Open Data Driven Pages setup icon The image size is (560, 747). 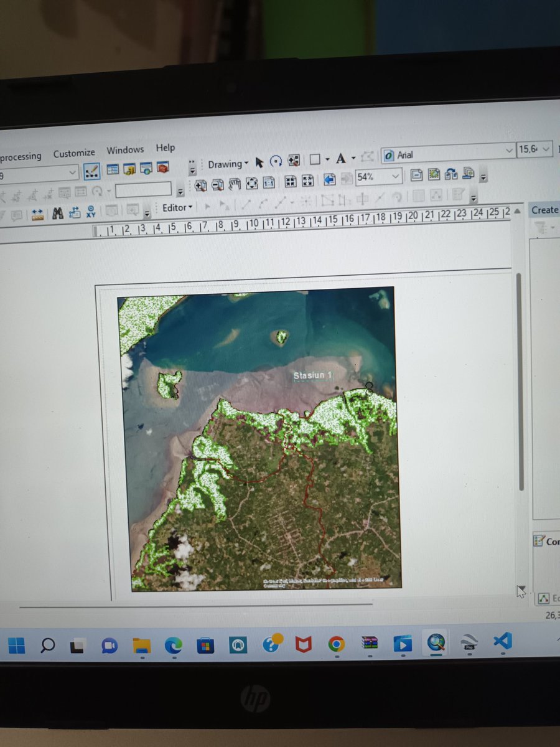click(x=469, y=172)
